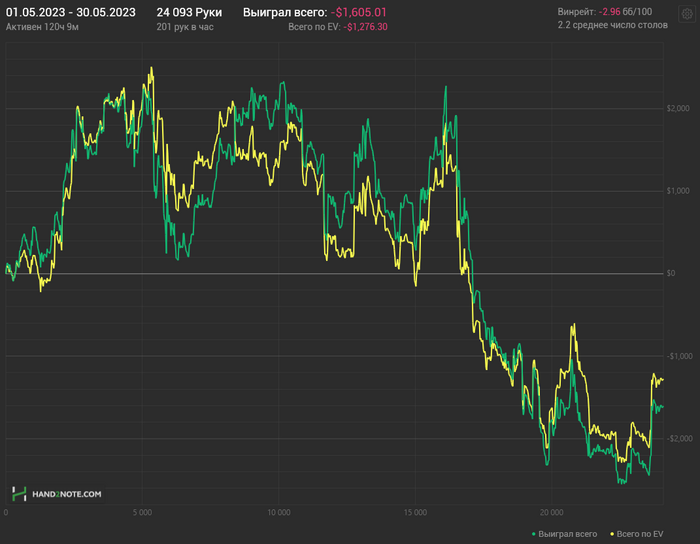Click '2.2 среднее число столов' text
The image size is (700, 544).
612,25
